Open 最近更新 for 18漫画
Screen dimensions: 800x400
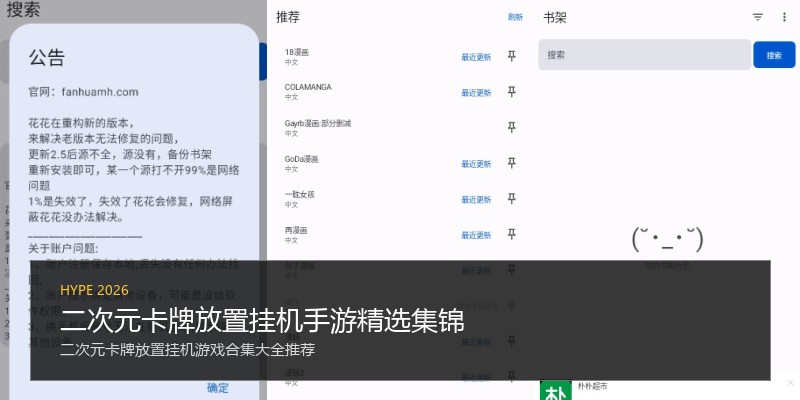476,57
